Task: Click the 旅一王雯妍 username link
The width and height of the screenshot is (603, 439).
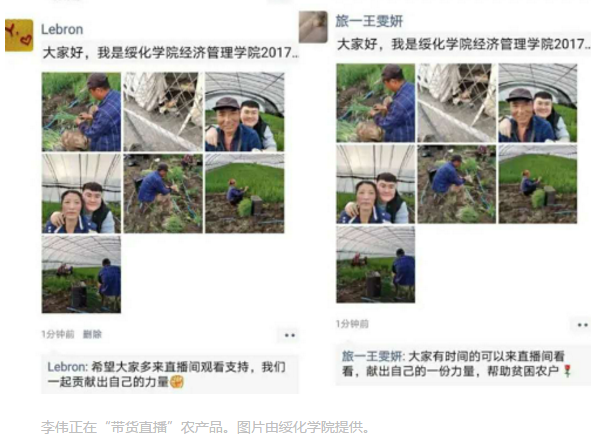Action: (x=369, y=21)
